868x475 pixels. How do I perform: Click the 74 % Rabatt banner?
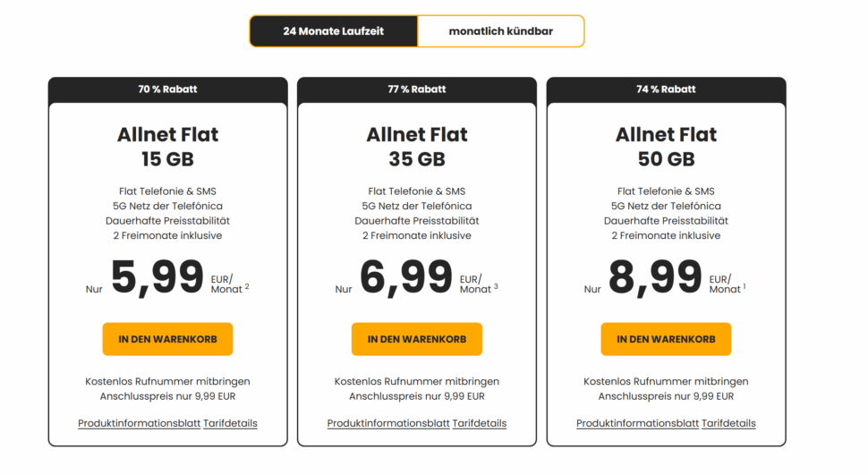pos(666,89)
